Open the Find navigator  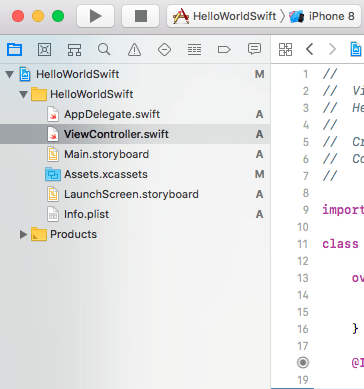(x=104, y=50)
